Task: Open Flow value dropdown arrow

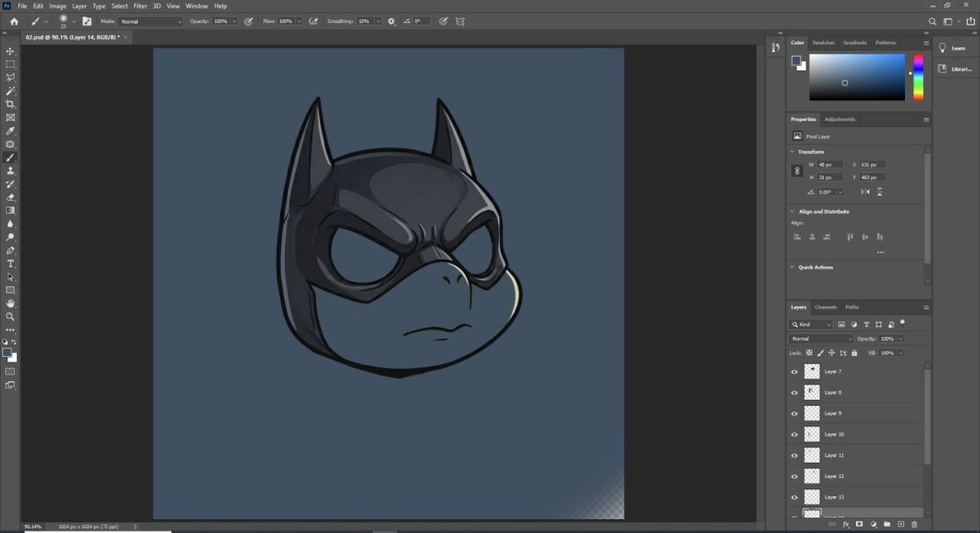Action: (298, 21)
